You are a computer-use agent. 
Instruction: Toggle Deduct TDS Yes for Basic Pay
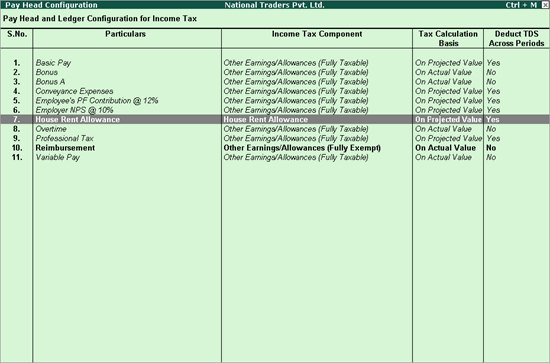493,63
